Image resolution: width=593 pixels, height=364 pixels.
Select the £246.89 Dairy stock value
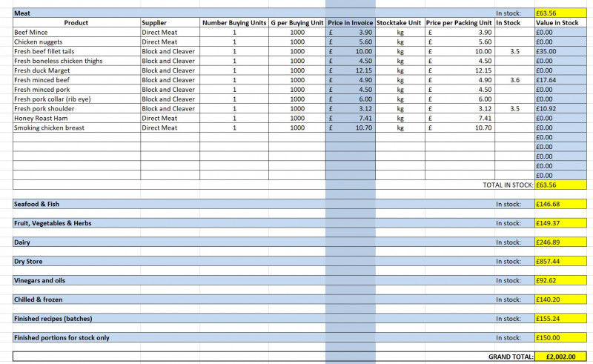[x=560, y=242]
